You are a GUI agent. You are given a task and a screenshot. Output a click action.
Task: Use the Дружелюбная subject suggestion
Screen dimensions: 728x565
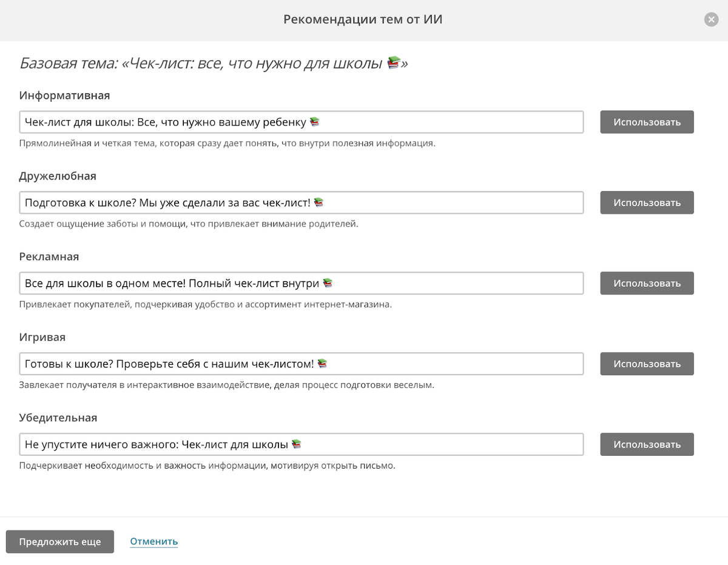pos(647,202)
